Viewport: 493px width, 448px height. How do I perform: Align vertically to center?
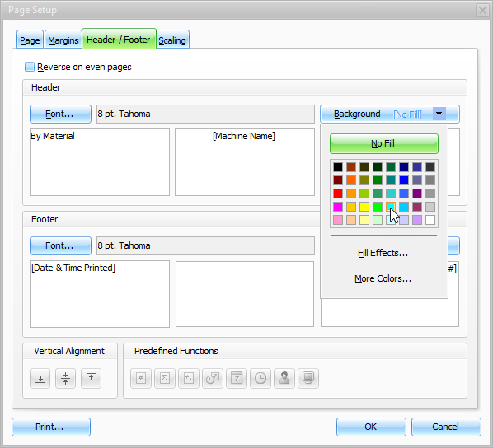(65, 378)
